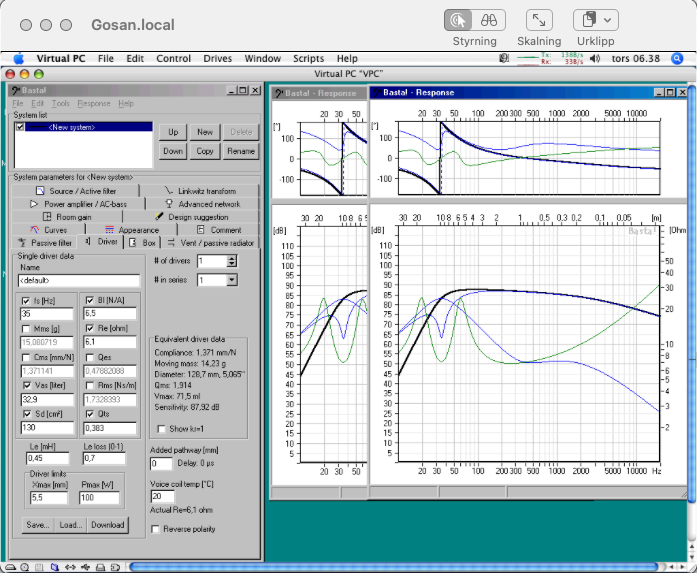Open the Curves tab
The width and height of the screenshot is (697, 573).
(x=48, y=230)
